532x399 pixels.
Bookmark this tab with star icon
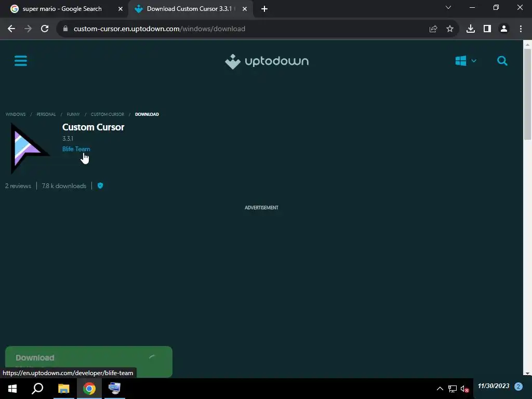click(450, 29)
